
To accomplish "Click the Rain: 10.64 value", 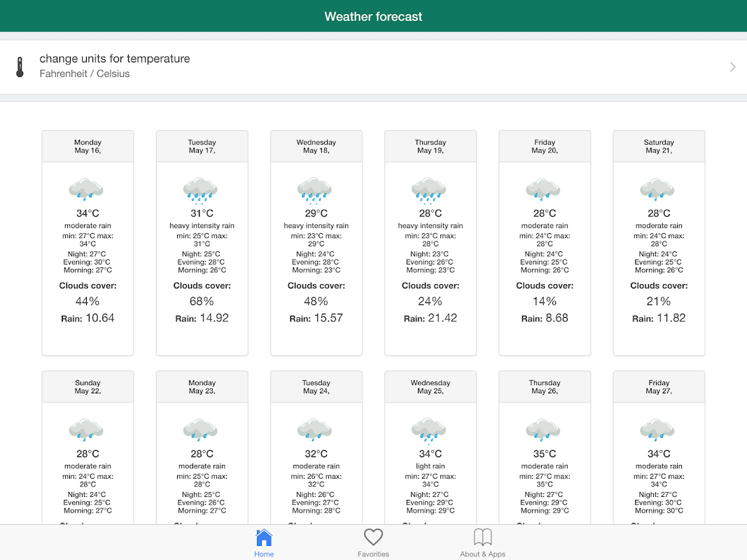I will [88, 318].
